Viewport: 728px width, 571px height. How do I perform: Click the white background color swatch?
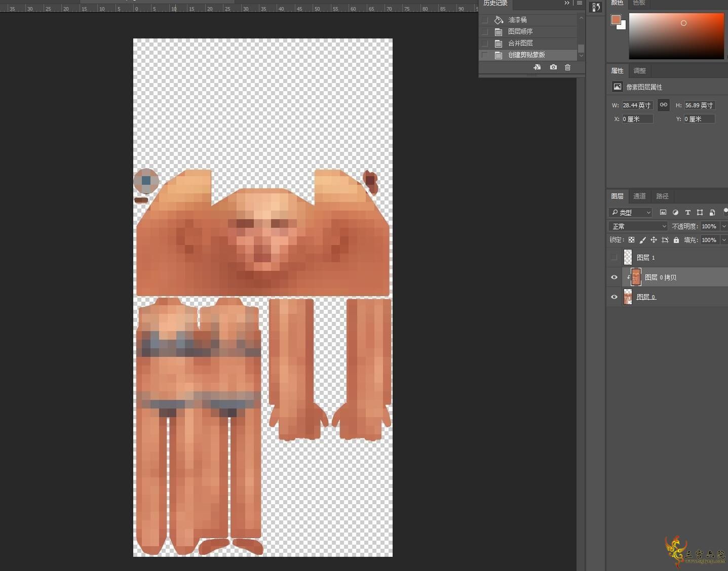(623, 25)
